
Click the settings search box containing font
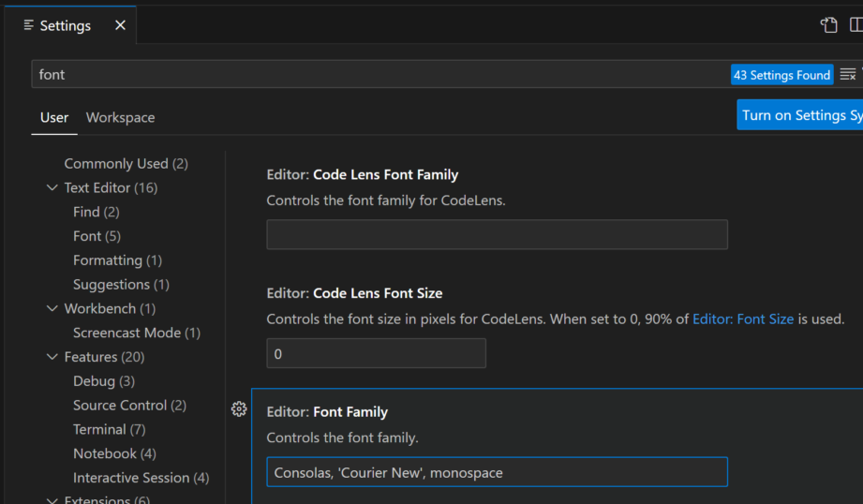pyautogui.click(x=375, y=75)
